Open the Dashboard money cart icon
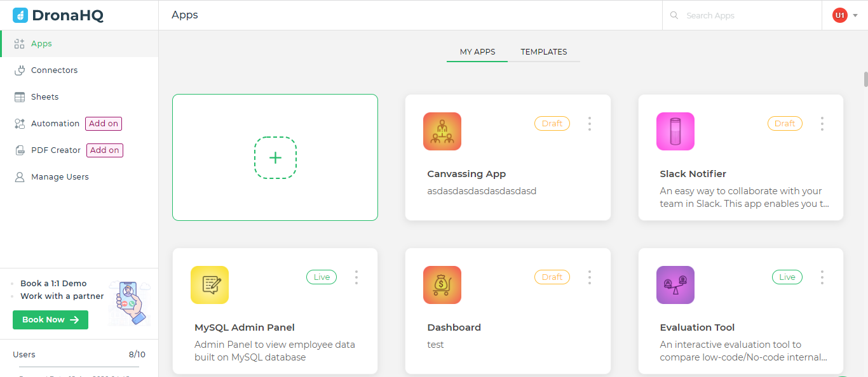The width and height of the screenshot is (868, 377). [x=442, y=285]
